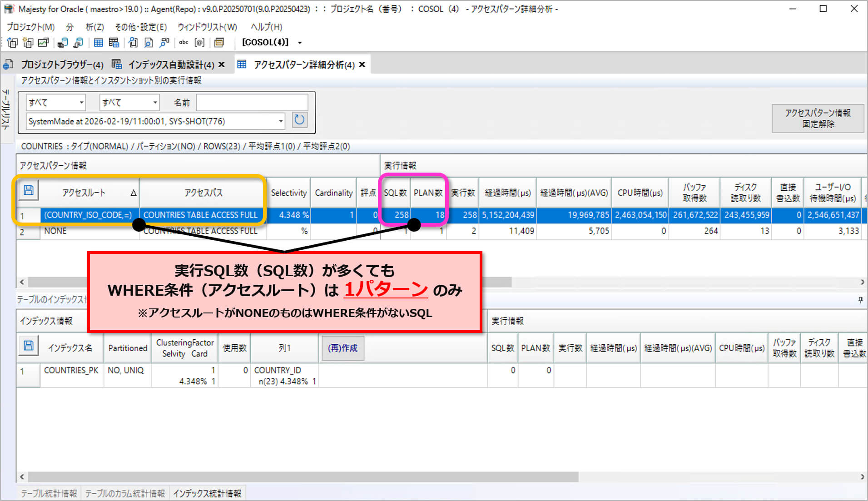Close the インデックス自動設計(4) tab

(x=222, y=65)
